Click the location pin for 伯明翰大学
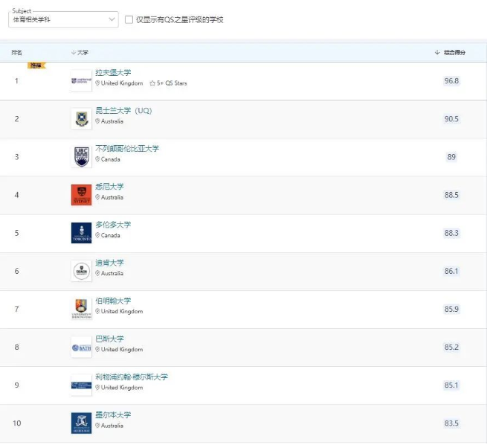The width and height of the screenshot is (496, 448). click(x=97, y=311)
